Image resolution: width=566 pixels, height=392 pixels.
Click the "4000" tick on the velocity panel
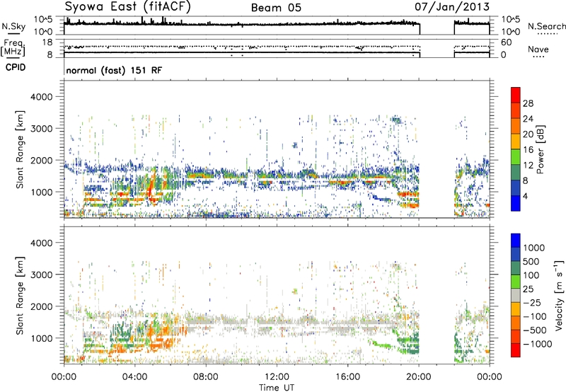(41, 243)
